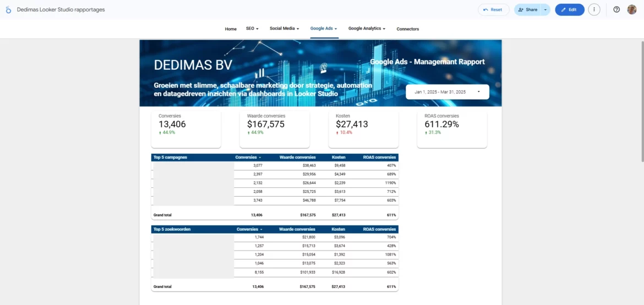This screenshot has height=305, width=644.
Task: Click the Dedimas Looker Studio rapportages title
Action: 61,9
